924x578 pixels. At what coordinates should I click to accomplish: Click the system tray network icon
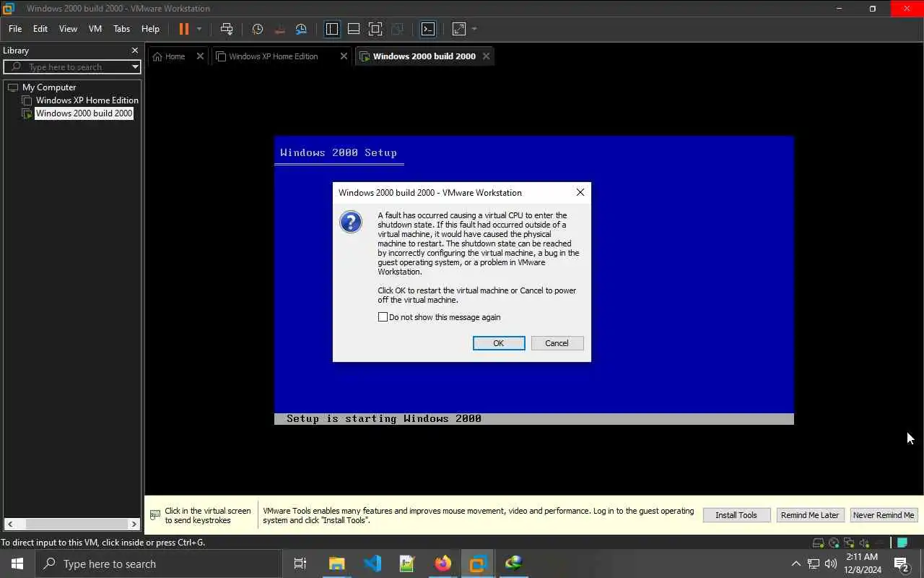point(814,564)
